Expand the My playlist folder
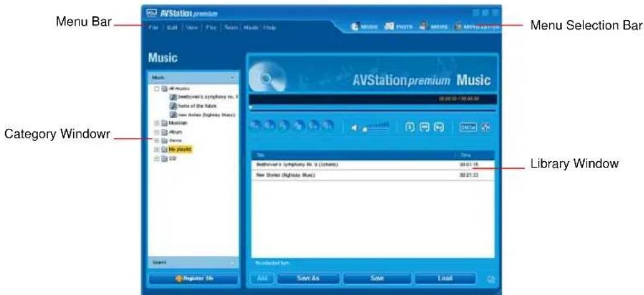Screen dimensions: 644x295 coord(156,149)
